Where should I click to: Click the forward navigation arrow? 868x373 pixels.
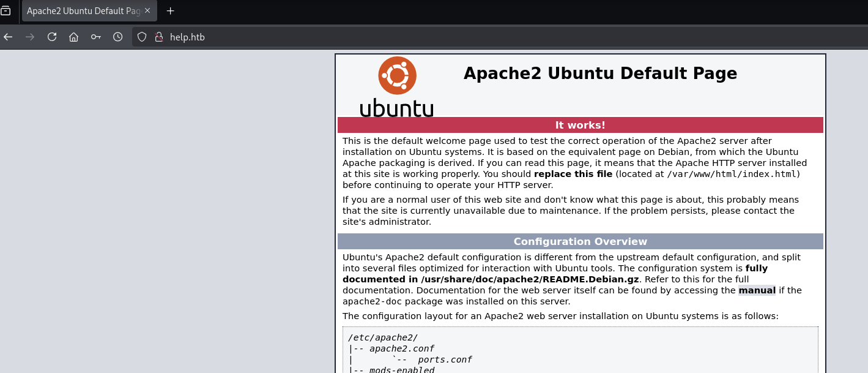(x=30, y=37)
